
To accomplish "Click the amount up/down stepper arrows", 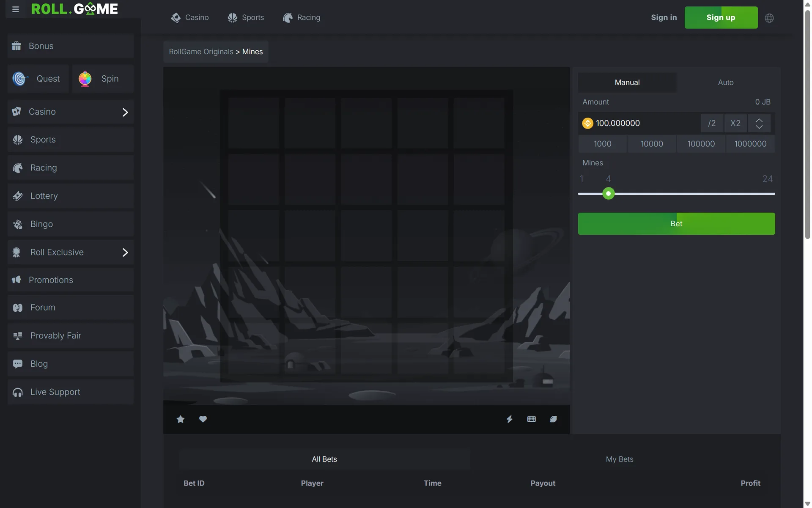I will (759, 124).
